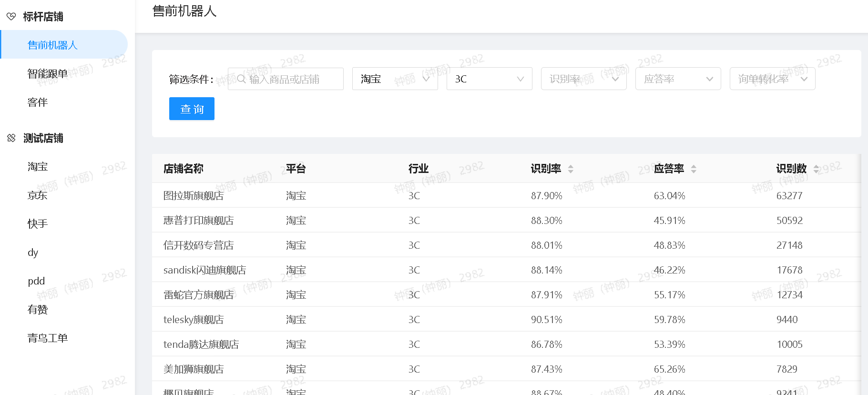This screenshot has height=395, width=868.
Task: Click 识别率 value 88.30%
Action: pyautogui.click(x=547, y=221)
